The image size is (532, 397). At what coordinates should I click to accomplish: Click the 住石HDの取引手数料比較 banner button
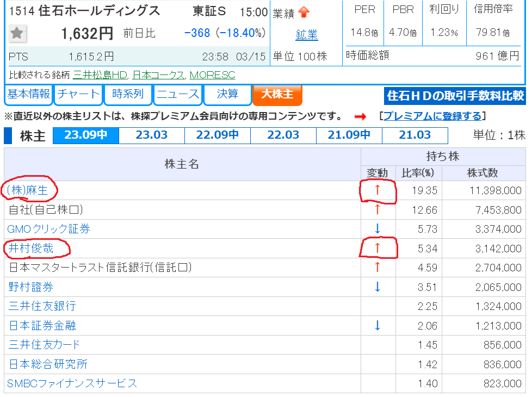pos(455,96)
